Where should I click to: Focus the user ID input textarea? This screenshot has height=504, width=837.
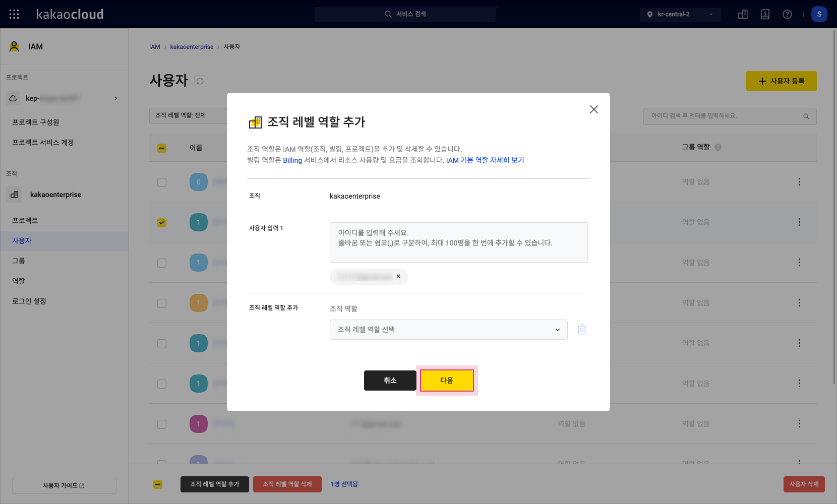pyautogui.click(x=459, y=242)
